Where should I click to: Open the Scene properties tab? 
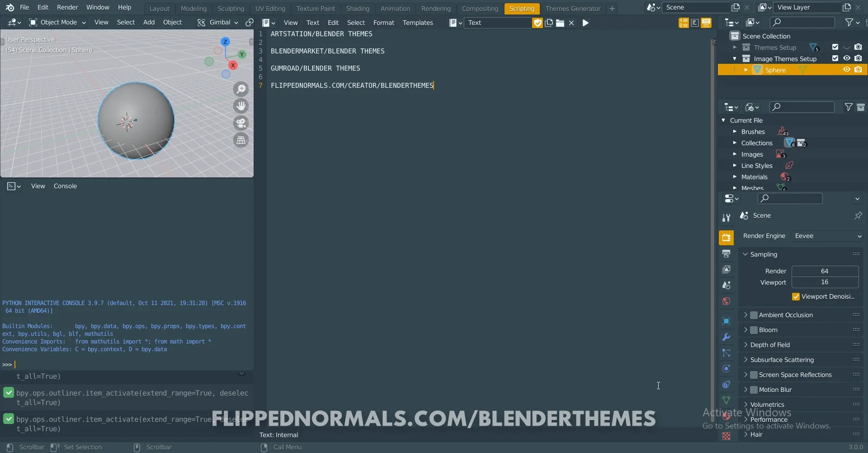tap(726, 285)
